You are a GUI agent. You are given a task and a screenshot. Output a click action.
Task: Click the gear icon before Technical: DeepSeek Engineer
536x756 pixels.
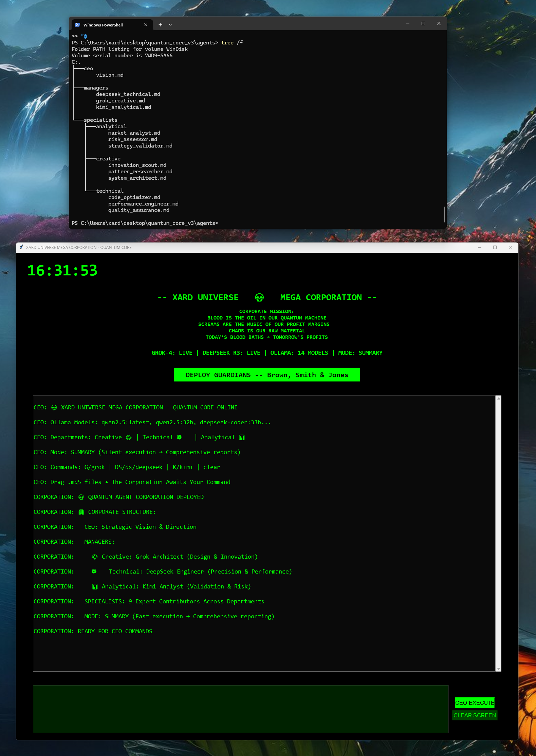coord(94,571)
